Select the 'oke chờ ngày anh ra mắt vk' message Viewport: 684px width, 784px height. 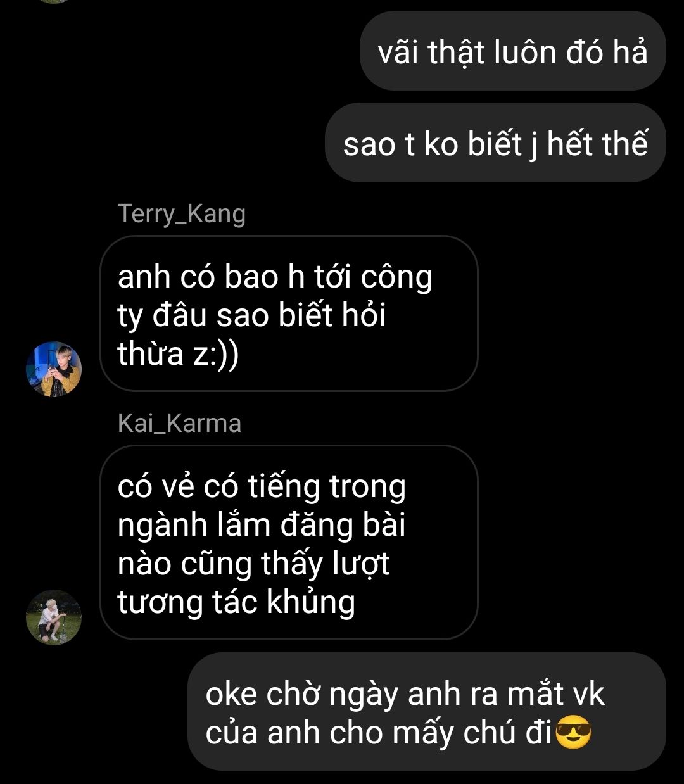coord(427,712)
